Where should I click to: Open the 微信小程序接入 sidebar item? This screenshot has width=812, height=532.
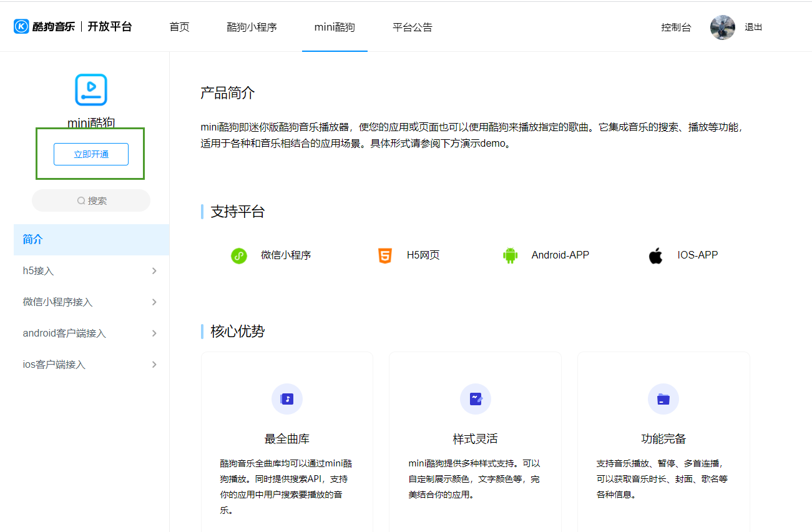coord(92,302)
